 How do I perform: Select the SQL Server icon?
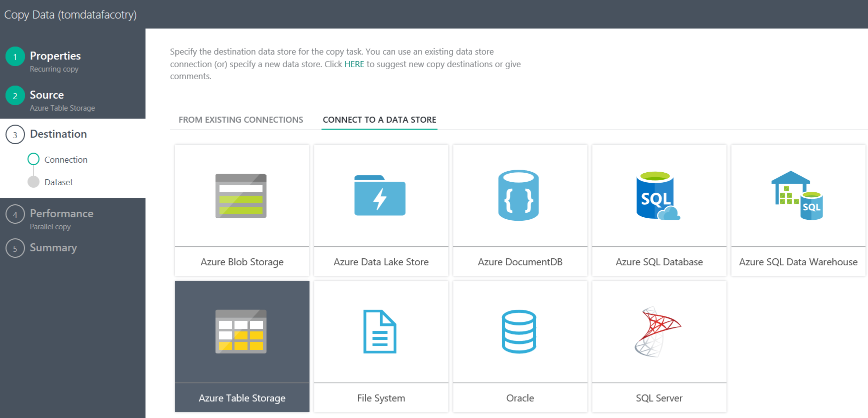point(658,331)
